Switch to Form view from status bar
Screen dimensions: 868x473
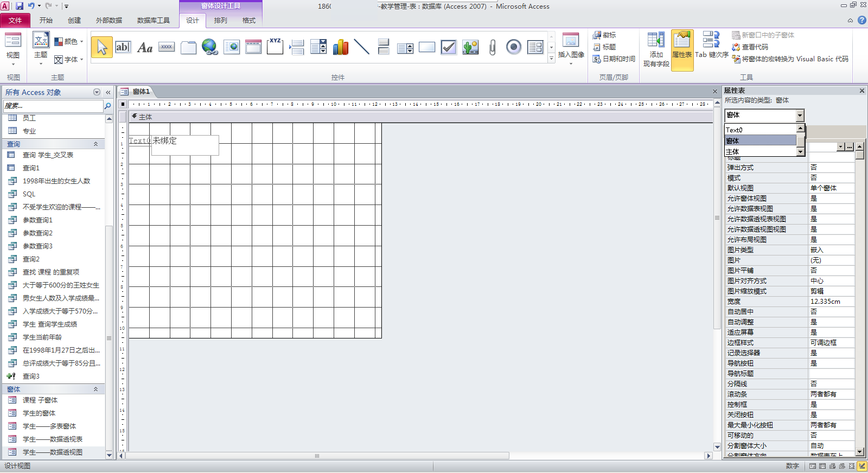pyautogui.click(x=813, y=466)
